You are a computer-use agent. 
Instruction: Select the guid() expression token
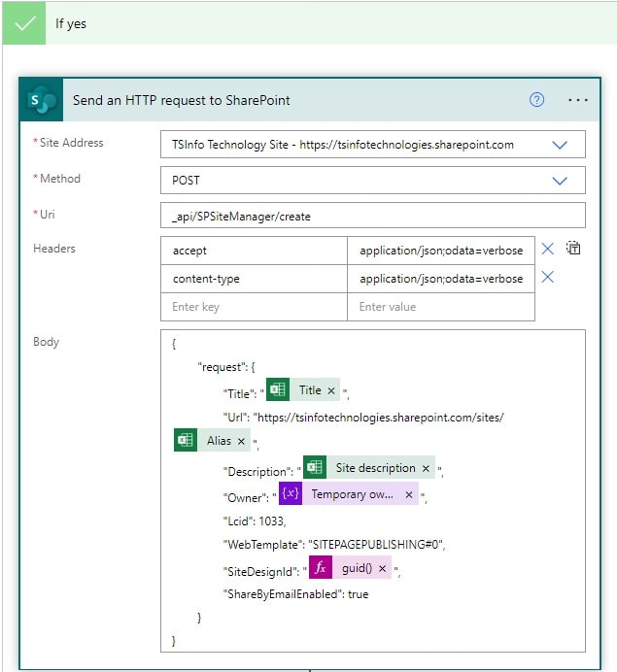[x=351, y=567]
